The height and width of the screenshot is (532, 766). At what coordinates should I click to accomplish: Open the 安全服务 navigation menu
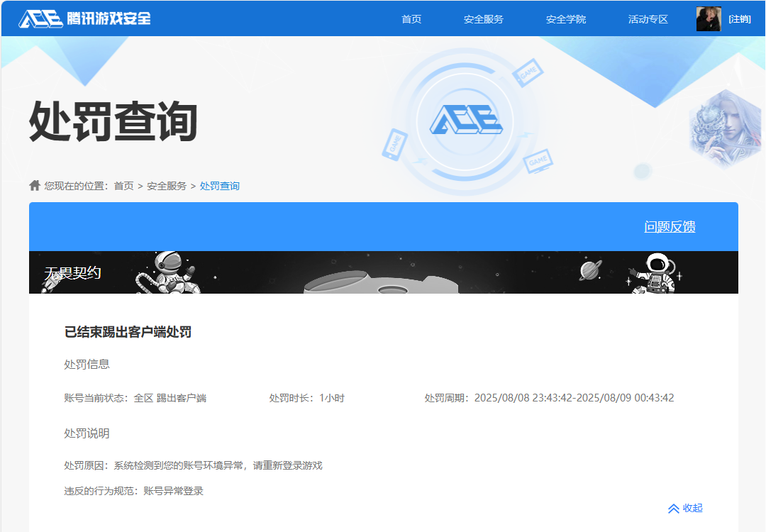click(x=484, y=19)
